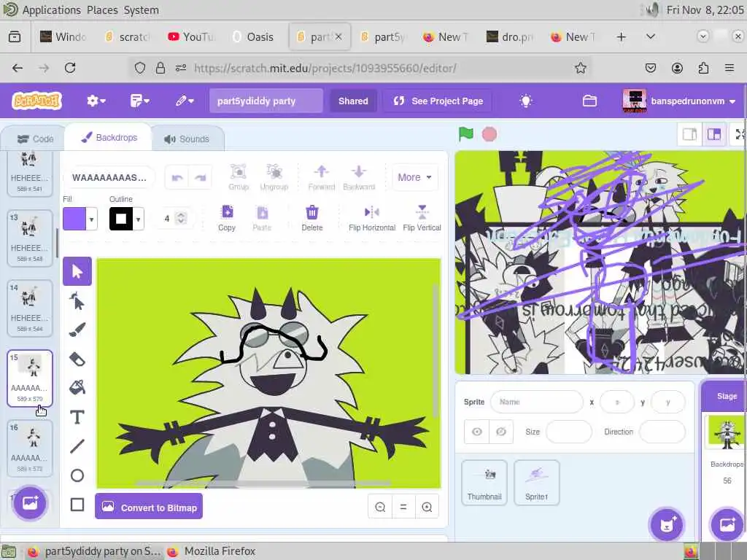Image resolution: width=747 pixels, height=560 pixels.
Task: Switch to large stage layout
Action: point(713,135)
